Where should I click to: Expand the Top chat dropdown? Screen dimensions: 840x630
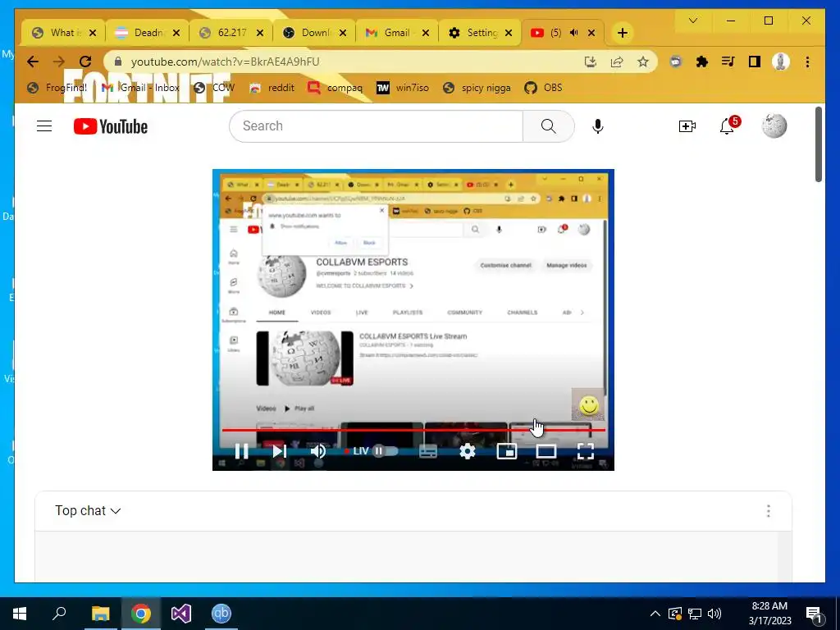pyautogui.click(x=88, y=511)
